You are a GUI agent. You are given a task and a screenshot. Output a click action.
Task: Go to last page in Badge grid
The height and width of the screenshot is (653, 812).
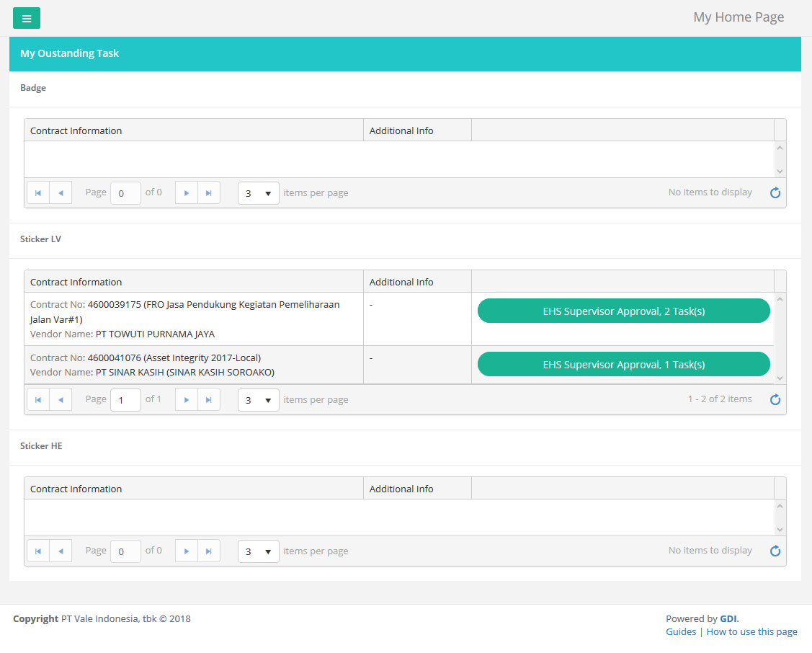coord(209,193)
